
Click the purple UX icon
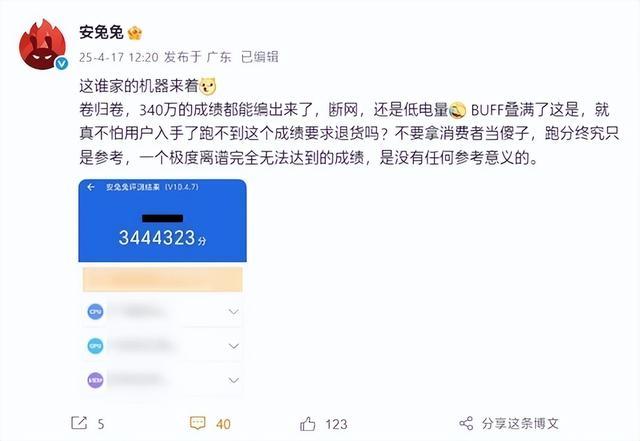click(x=95, y=380)
